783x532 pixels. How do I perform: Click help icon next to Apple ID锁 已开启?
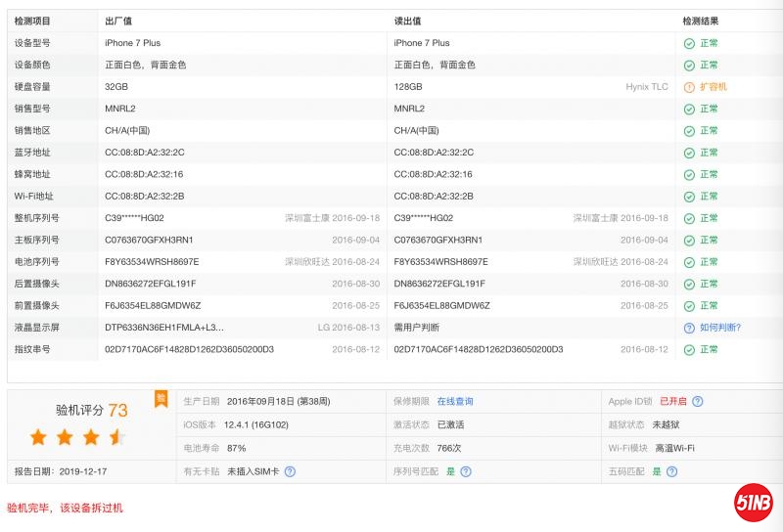click(697, 401)
